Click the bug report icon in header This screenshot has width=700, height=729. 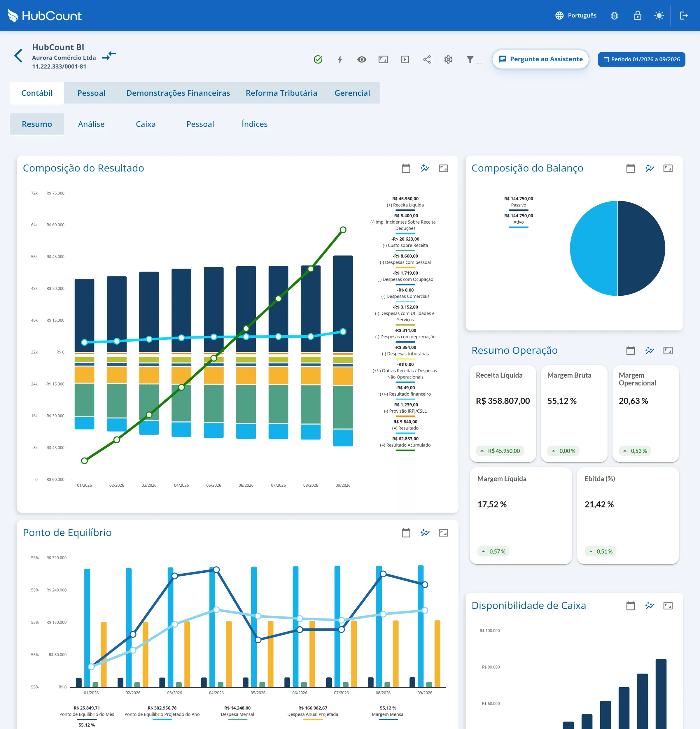(615, 16)
